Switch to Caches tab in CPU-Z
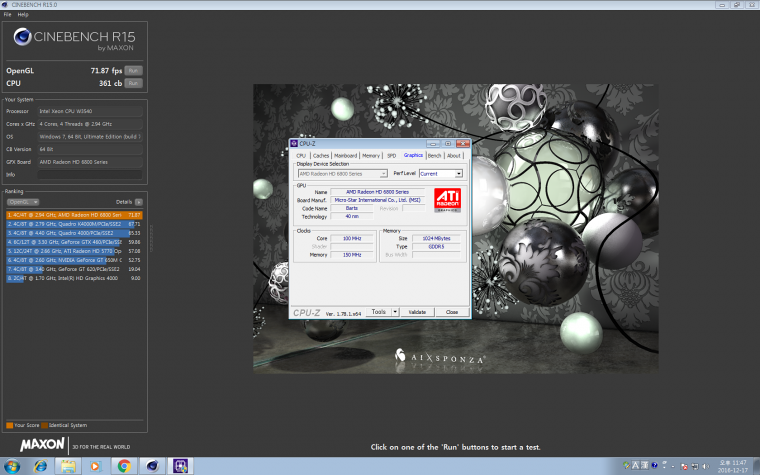This screenshot has height=475, width=760. coord(320,156)
